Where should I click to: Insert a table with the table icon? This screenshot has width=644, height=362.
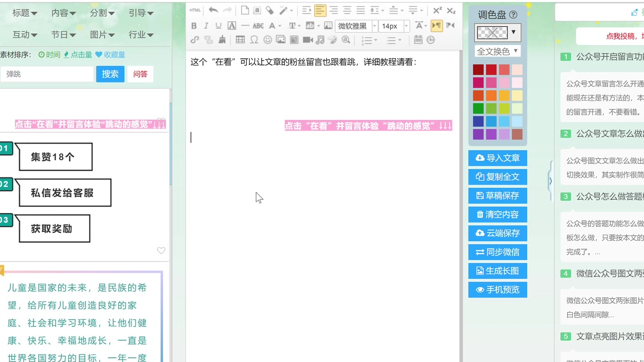[x=241, y=40]
